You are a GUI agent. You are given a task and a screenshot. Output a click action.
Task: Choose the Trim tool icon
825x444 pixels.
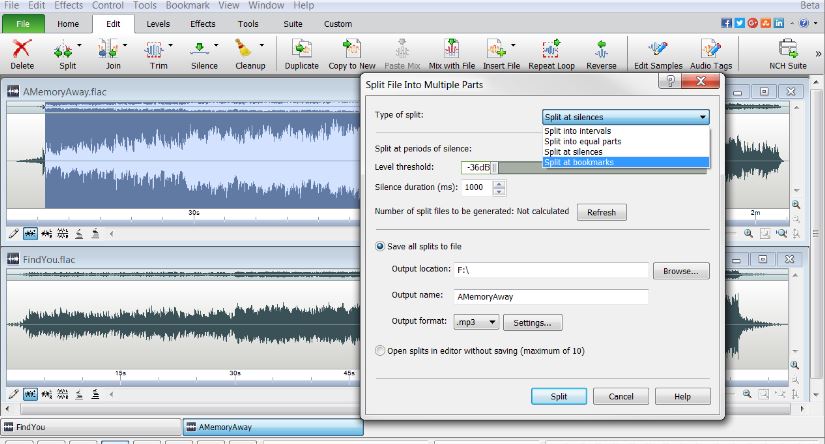154,50
